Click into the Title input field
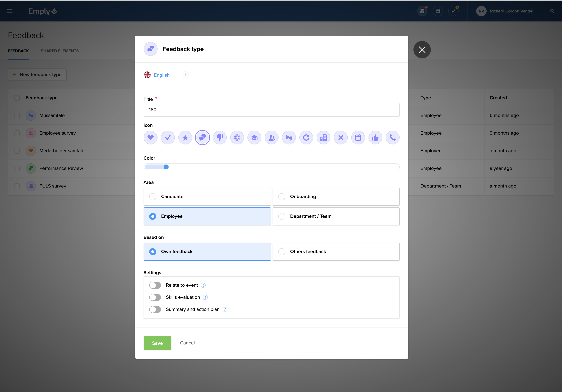 pos(271,110)
